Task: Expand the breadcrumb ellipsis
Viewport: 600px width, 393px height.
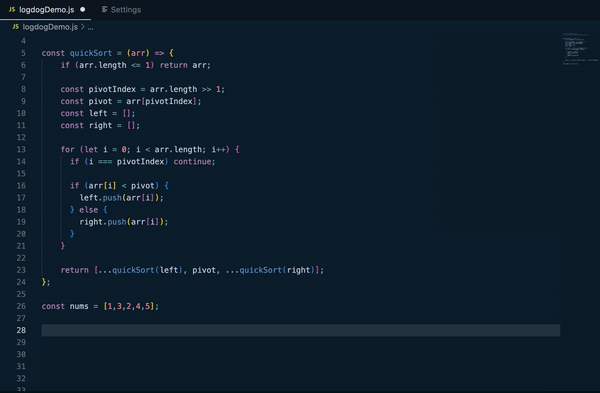Action: pyautogui.click(x=90, y=28)
